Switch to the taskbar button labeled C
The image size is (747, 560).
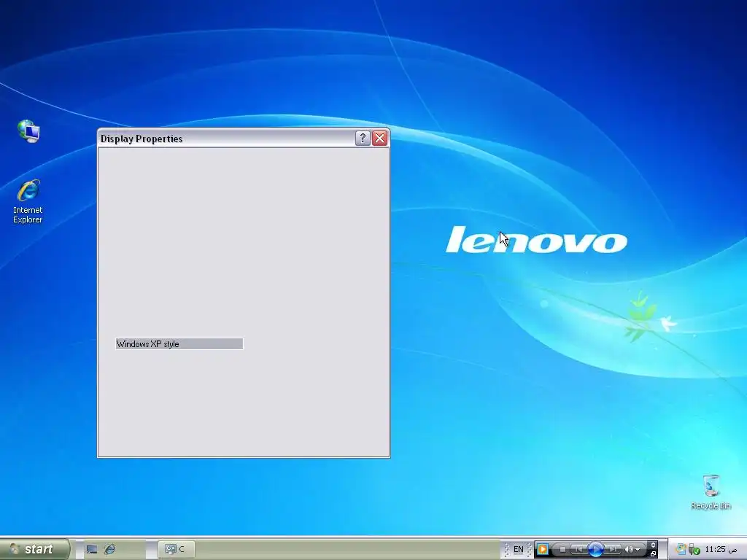click(177, 549)
